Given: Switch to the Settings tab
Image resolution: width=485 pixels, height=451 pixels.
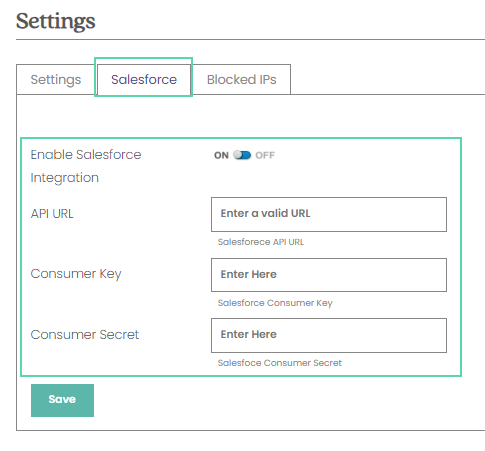Looking at the screenshot, I should pyautogui.click(x=56, y=80).
